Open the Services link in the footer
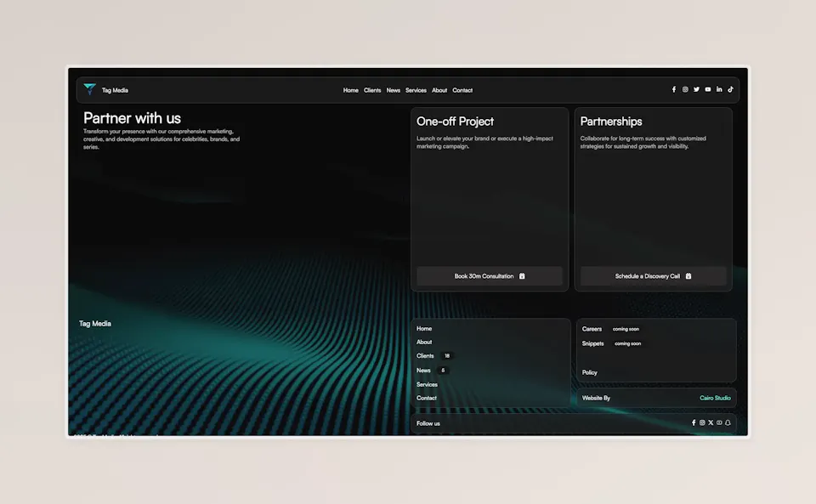 pos(428,384)
